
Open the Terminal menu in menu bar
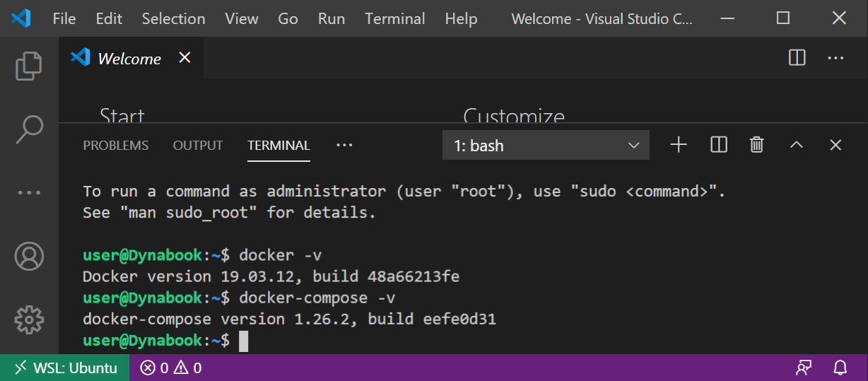395,18
